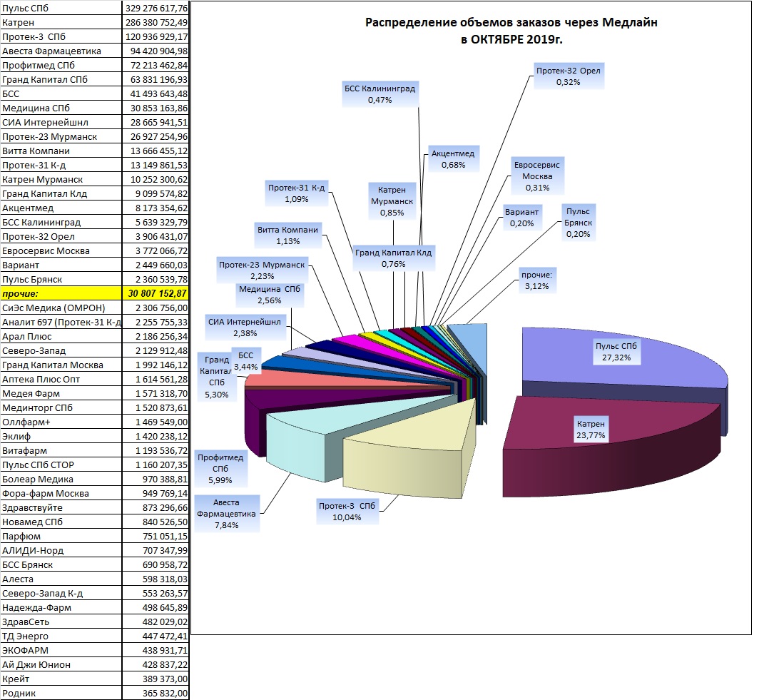The width and height of the screenshot is (759, 700).
Task: Click the Протек-23 Мурманск table cell
Action: click(x=61, y=136)
